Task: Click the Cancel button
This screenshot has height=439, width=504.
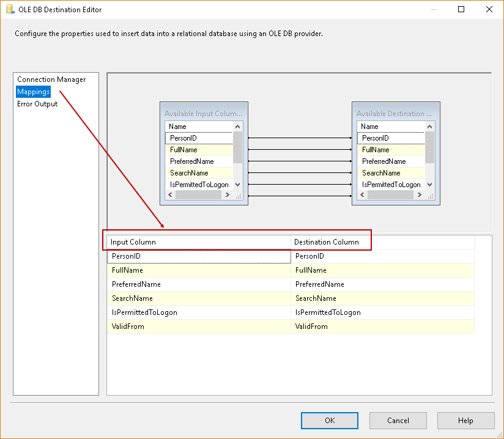Action: click(x=398, y=421)
